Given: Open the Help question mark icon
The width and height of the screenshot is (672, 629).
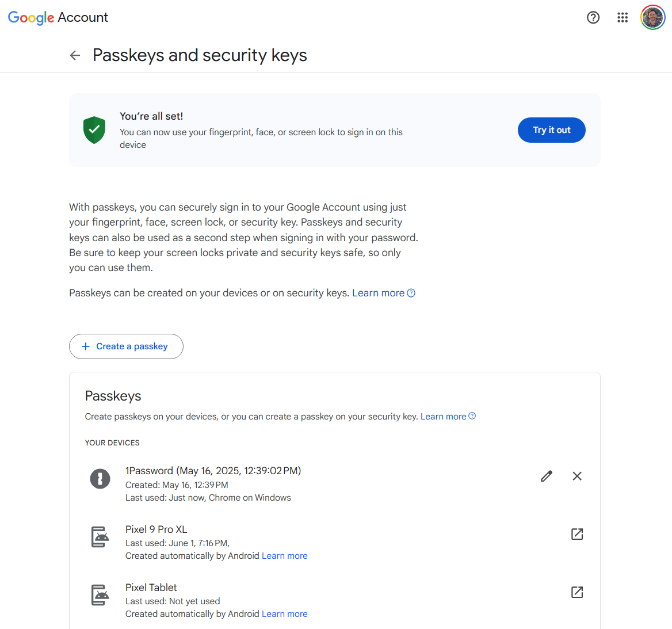Looking at the screenshot, I should [593, 17].
